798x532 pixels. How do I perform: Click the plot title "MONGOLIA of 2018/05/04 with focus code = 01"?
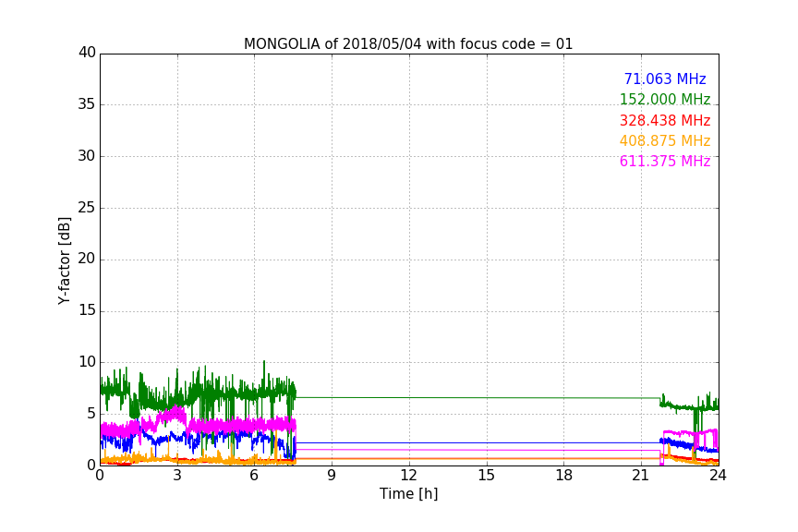(408, 43)
